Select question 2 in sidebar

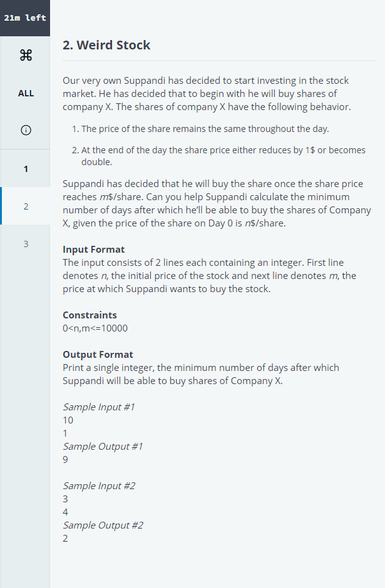26,206
